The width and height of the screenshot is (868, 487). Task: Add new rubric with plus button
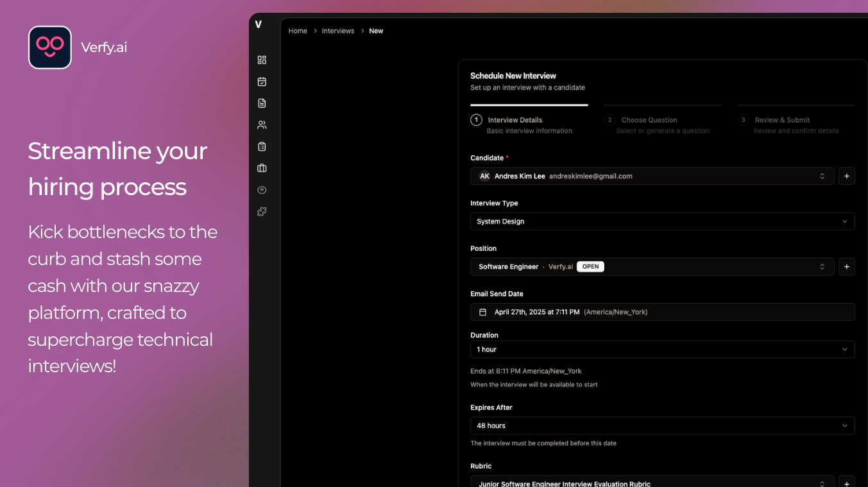(x=846, y=483)
